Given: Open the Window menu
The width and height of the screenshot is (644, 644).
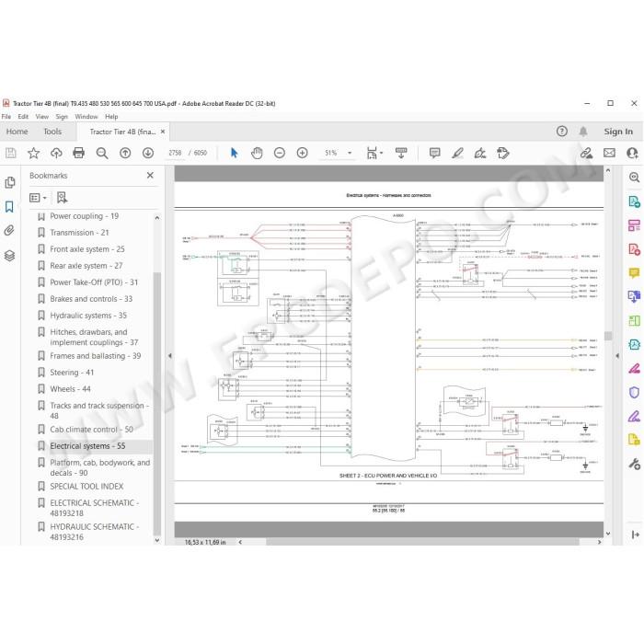Looking at the screenshot, I should [86, 117].
